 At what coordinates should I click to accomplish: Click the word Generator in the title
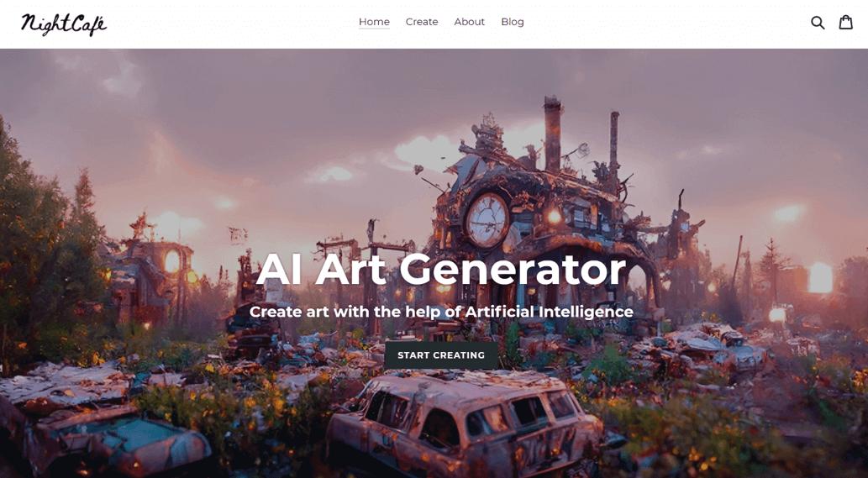(513, 270)
